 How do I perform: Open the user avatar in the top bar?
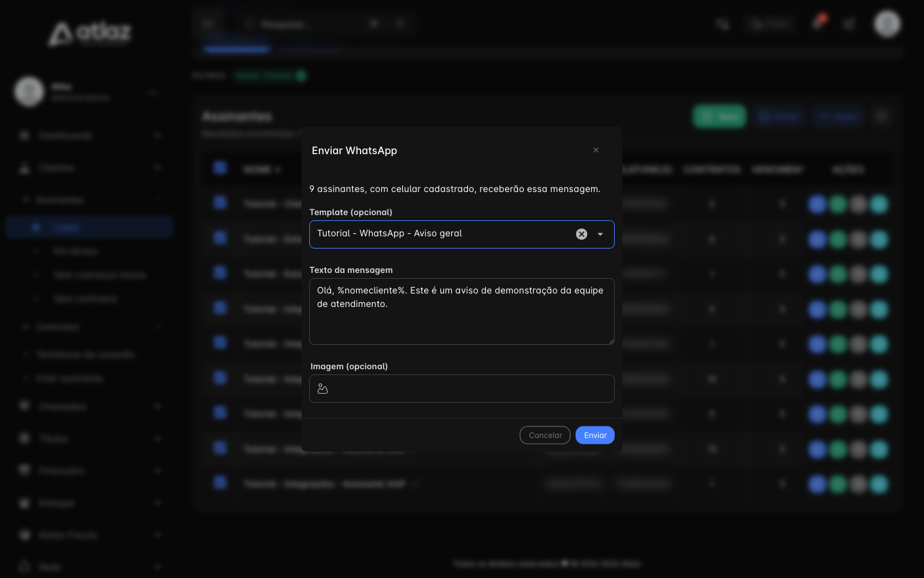click(x=887, y=24)
